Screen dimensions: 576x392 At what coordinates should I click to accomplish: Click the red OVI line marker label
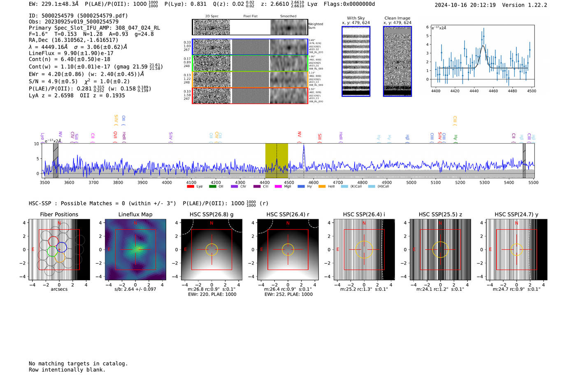(x=116, y=135)
